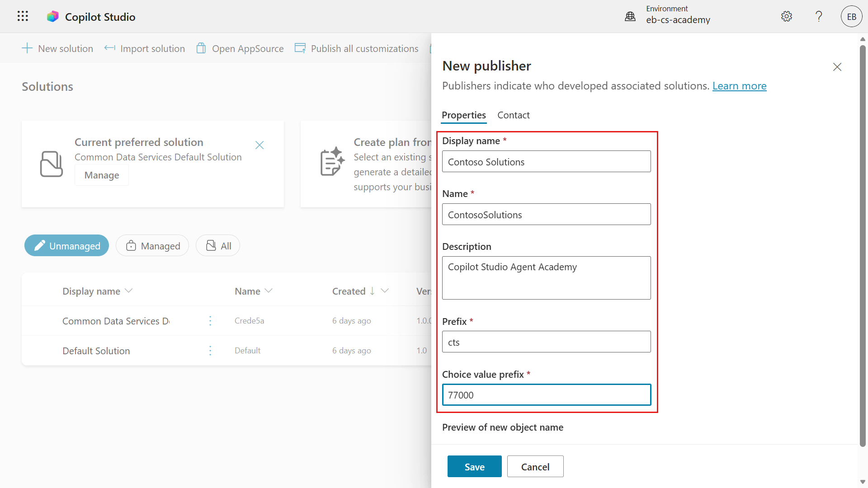Click the eb-cs-academy environment name
The width and height of the screenshot is (868, 488).
[x=678, y=20]
